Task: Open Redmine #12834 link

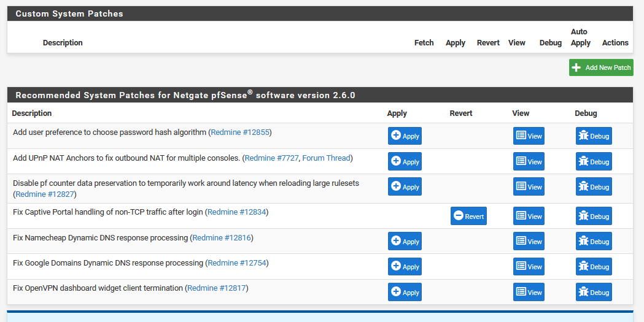Action: tap(237, 212)
